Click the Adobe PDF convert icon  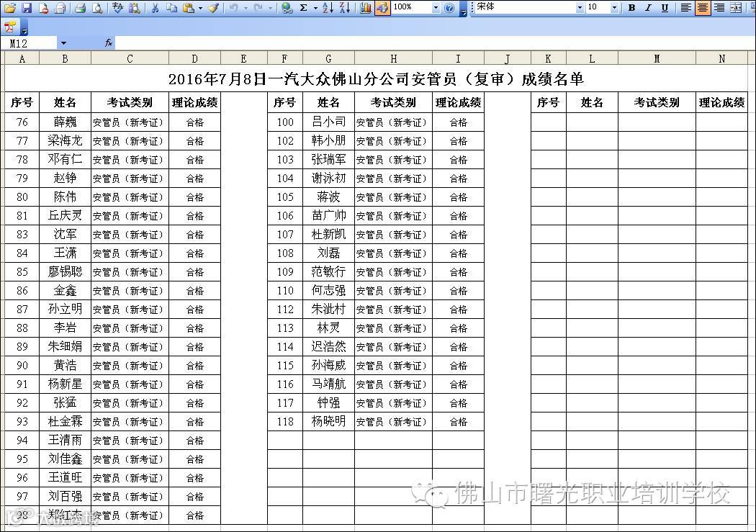click(x=10, y=27)
